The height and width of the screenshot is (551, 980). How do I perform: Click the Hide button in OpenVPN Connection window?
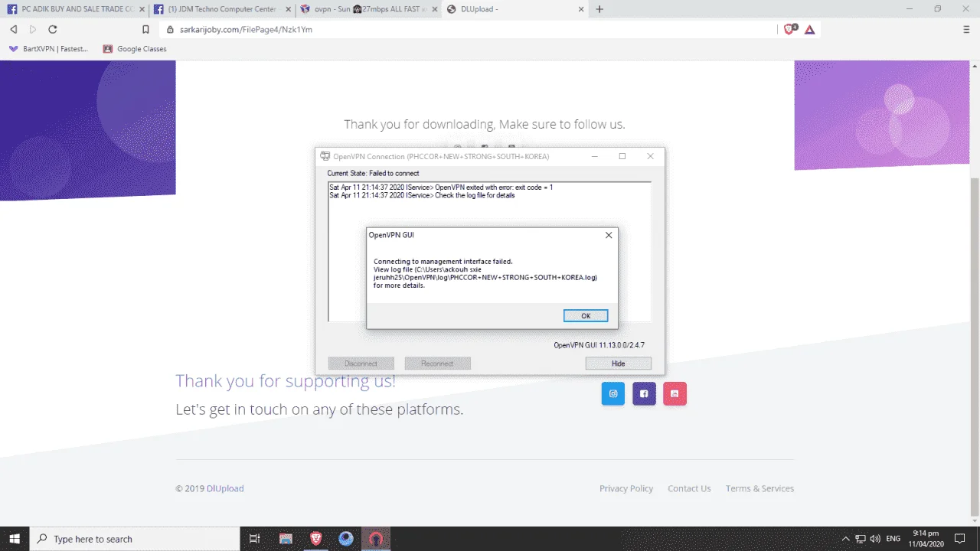[618, 364]
